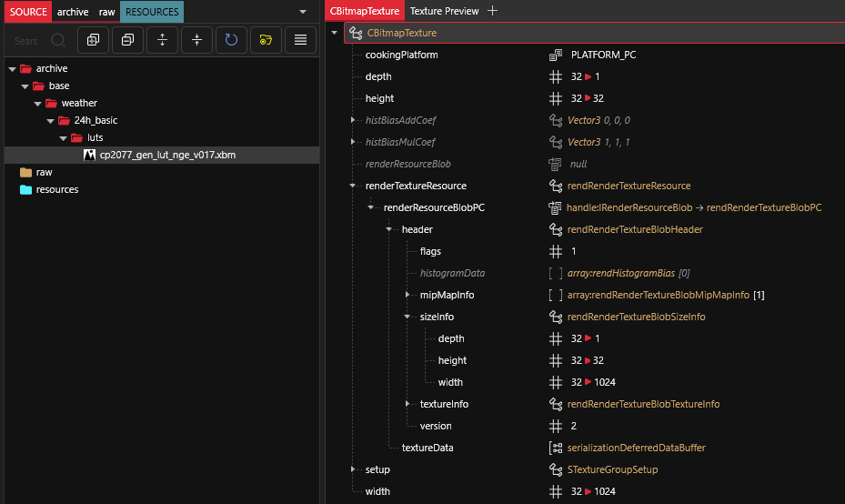Image resolution: width=845 pixels, height=504 pixels.
Task: Refresh the project file tree
Action: [231, 40]
